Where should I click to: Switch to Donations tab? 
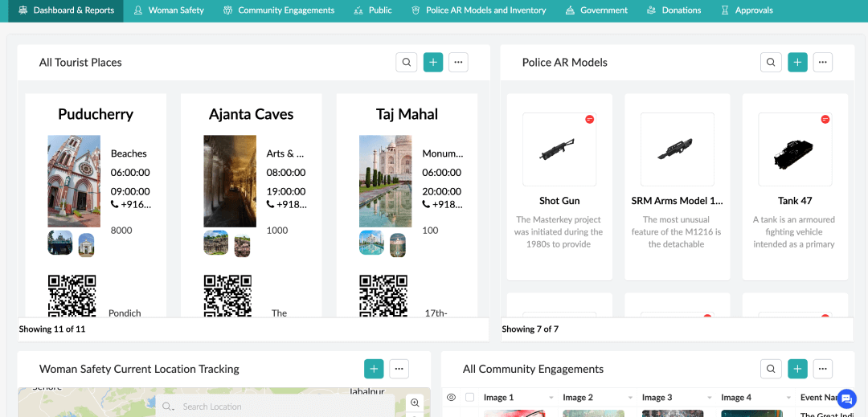coord(674,10)
